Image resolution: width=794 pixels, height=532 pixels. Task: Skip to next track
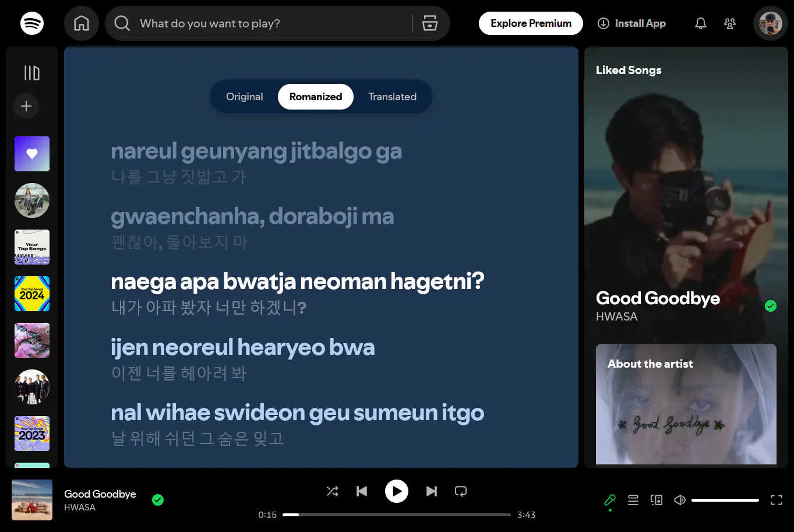432,491
